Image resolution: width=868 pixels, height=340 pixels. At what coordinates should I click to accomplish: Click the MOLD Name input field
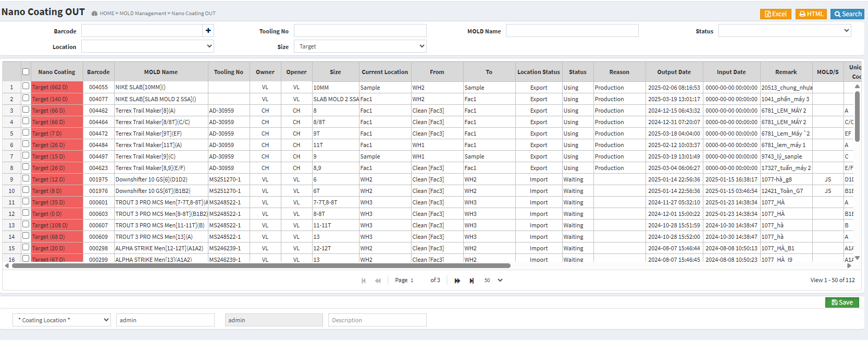[572, 31]
